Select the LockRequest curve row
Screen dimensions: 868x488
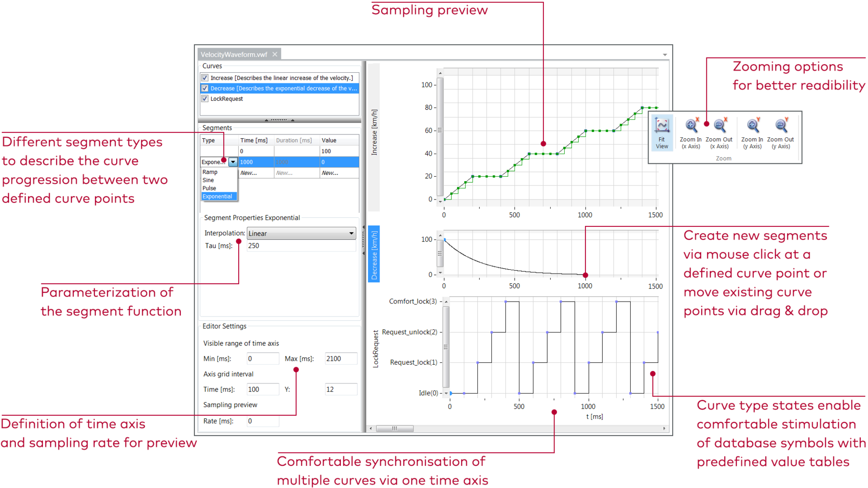pos(279,99)
